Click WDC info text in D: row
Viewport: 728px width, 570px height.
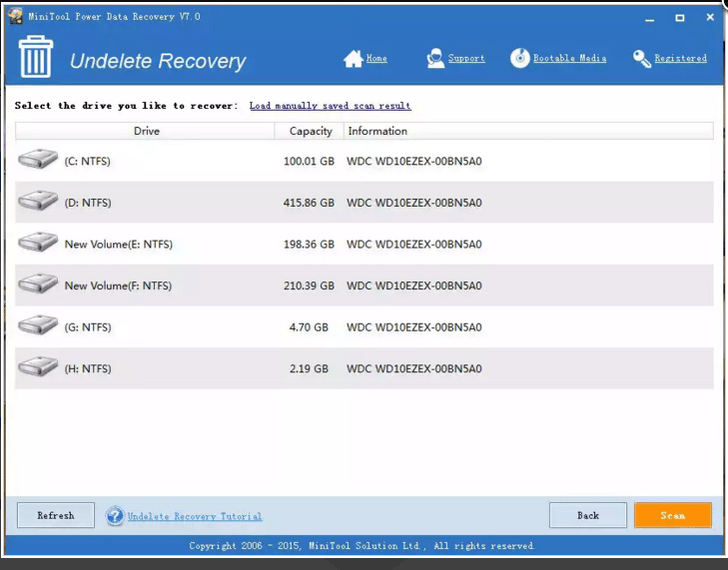tap(414, 203)
